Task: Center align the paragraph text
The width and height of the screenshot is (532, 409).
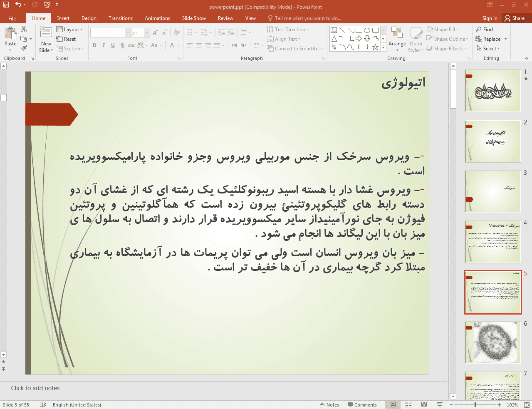Action: (x=198, y=45)
